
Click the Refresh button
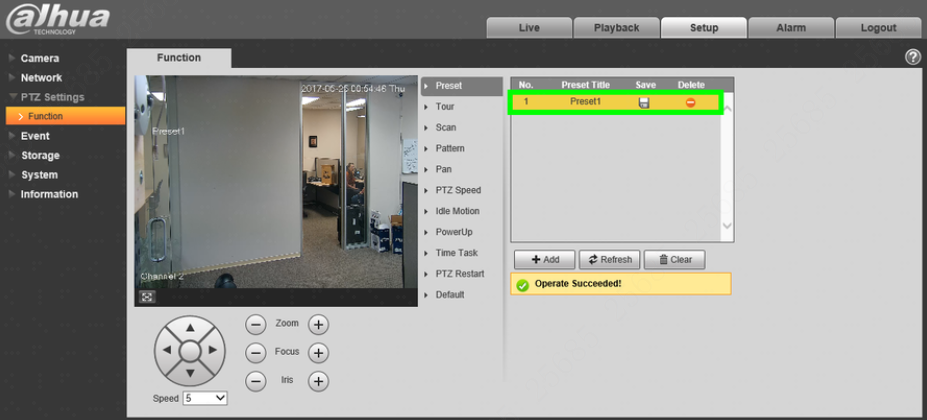tap(610, 260)
